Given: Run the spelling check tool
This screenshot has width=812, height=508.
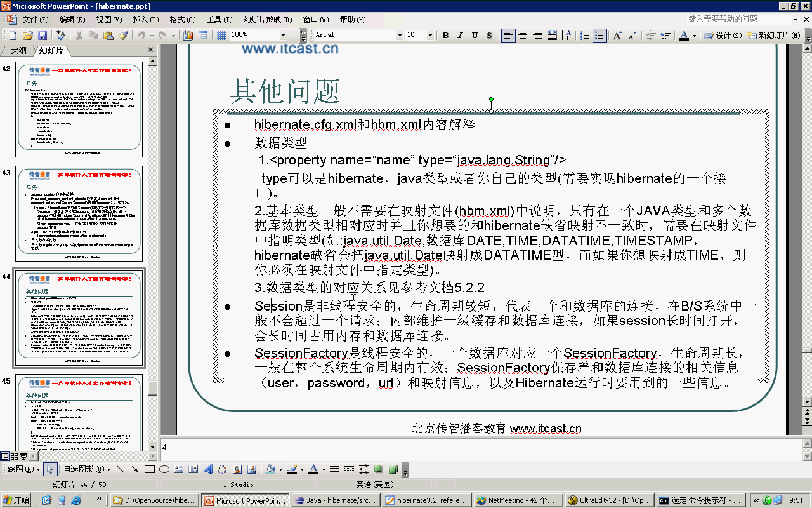Looking at the screenshot, I should pos(60,36).
